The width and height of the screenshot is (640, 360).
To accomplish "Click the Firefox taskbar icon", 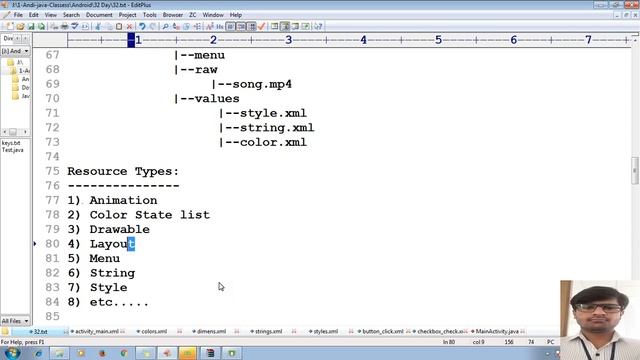I will coord(102,353).
